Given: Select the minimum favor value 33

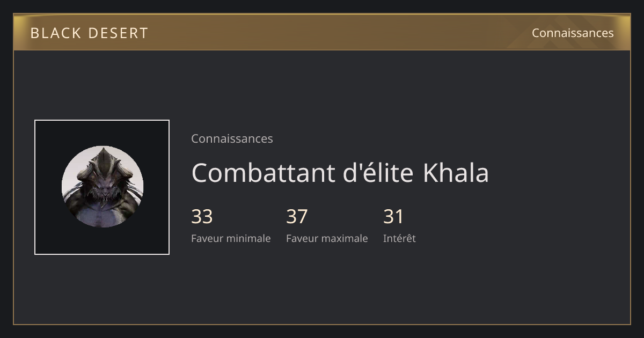Looking at the screenshot, I should tap(202, 217).
